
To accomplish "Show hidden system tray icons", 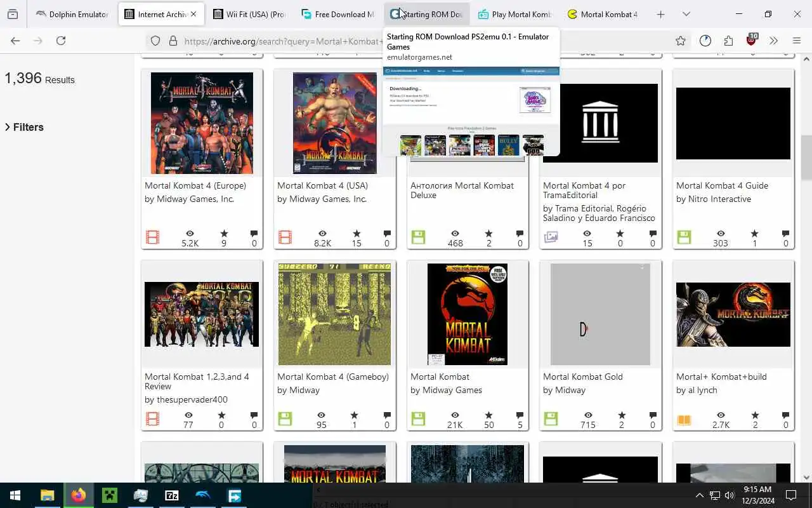I will coord(699,495).
